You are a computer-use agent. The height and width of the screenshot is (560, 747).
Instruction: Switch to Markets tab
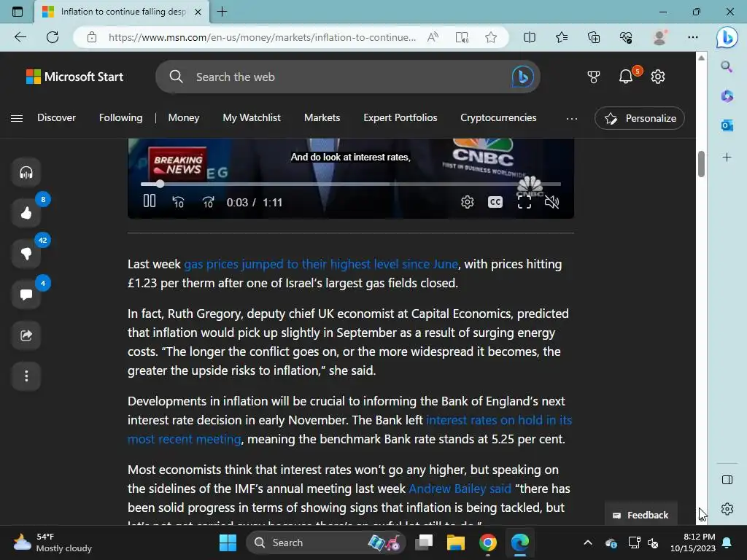[322, 117]
